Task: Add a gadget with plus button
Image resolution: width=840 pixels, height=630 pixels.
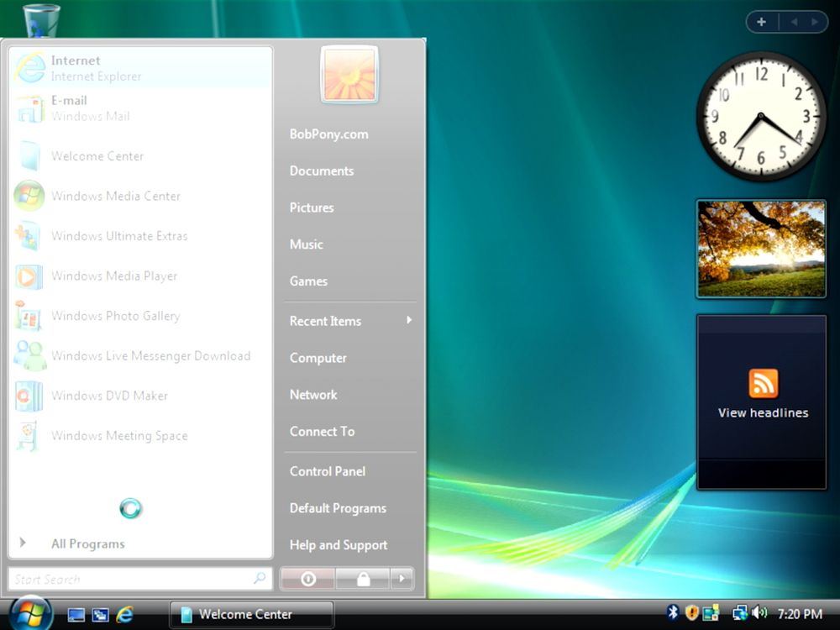Action: (761, 22)
